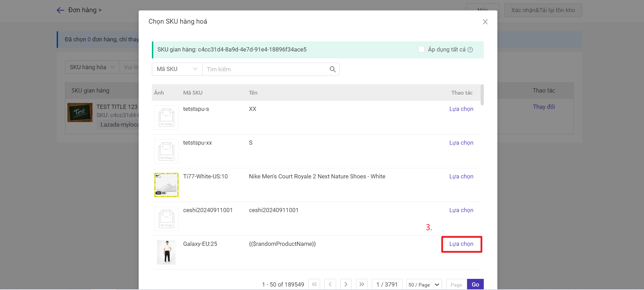Click the help icon beside Áp dụng tất cả
The width and height of the screenshot is (644, 290).
tap(470, 50)
